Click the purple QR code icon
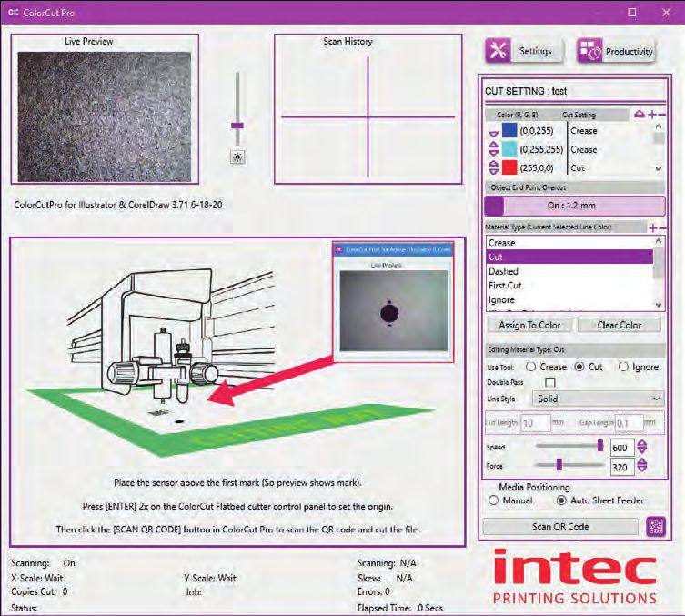This screenshot has width=685, height=616. (x=656, y=526)
